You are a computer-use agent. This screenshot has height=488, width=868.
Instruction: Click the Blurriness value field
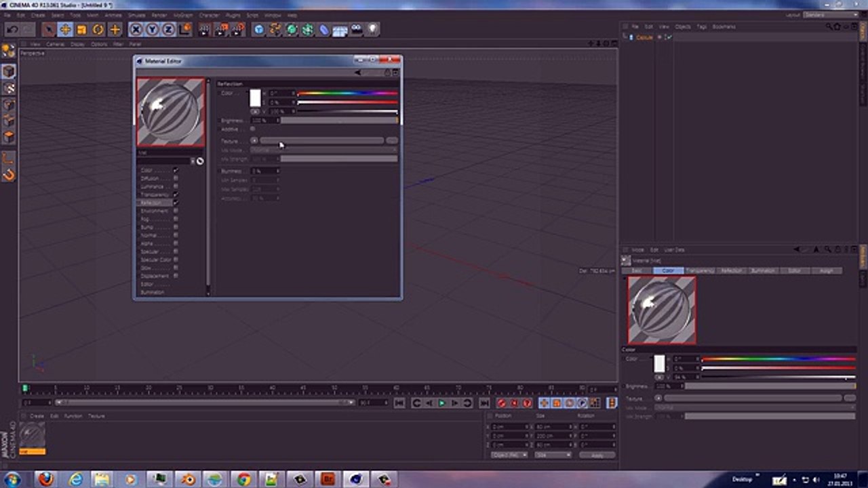tap(264, 171)
